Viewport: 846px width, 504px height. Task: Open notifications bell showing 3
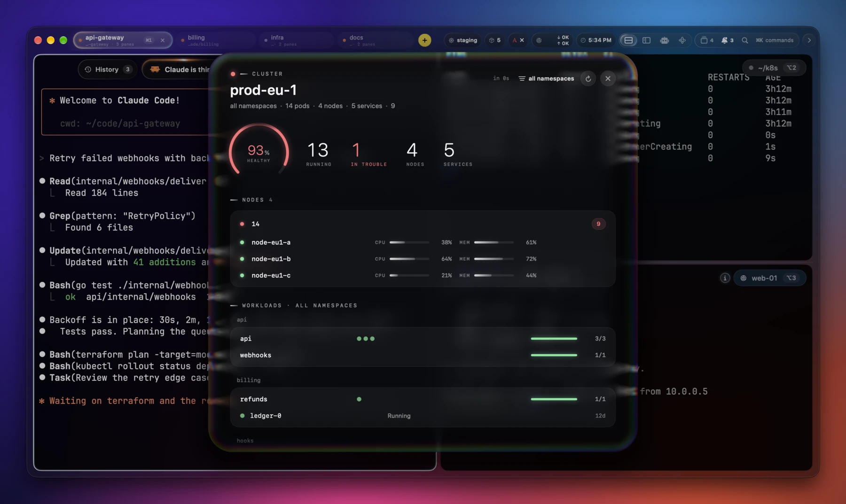coord(727,40)
